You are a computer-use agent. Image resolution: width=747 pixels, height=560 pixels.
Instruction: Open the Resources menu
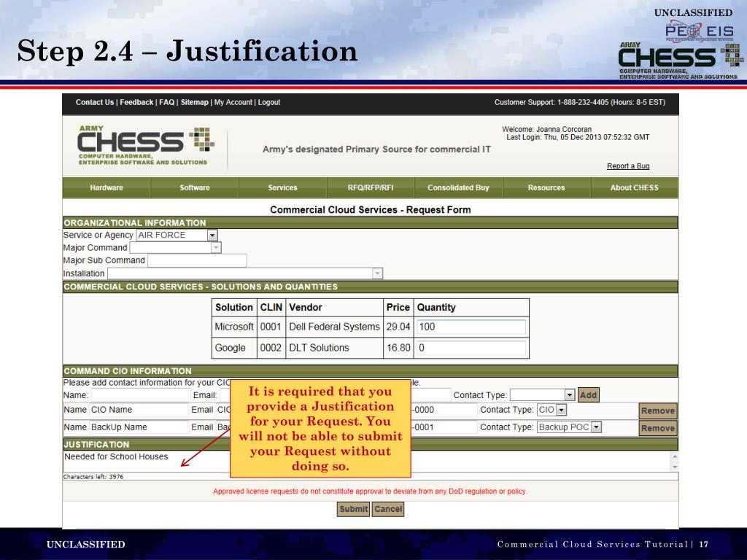tap(546, 187)
